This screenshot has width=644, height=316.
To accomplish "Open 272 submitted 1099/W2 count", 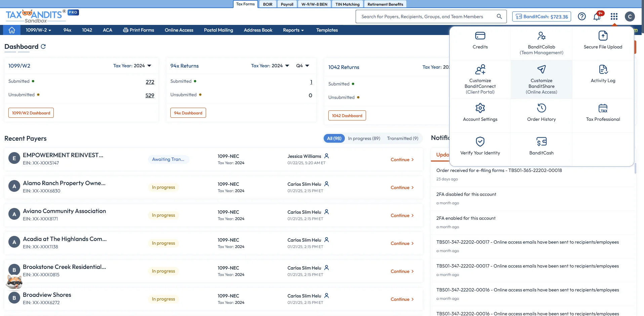I will pos(150,82).
